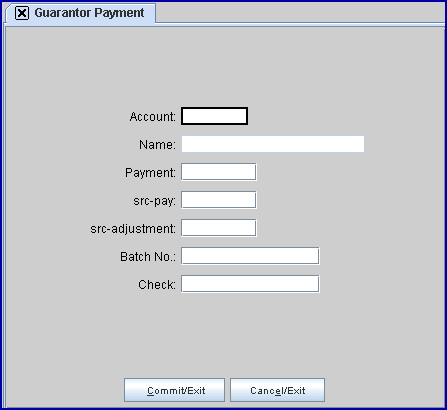Viewport: 447px width, 410px height.
Task: Focus the Batch No. text field
Action: pos(250,256)
